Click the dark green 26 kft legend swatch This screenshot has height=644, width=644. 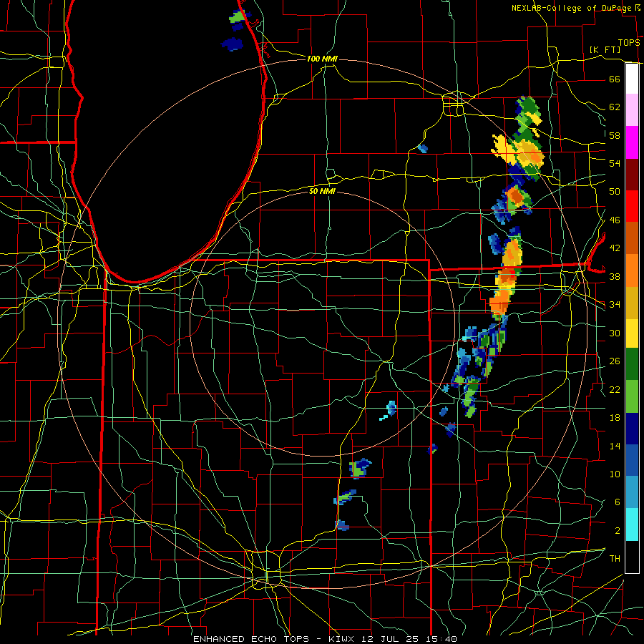pos(632,364)
